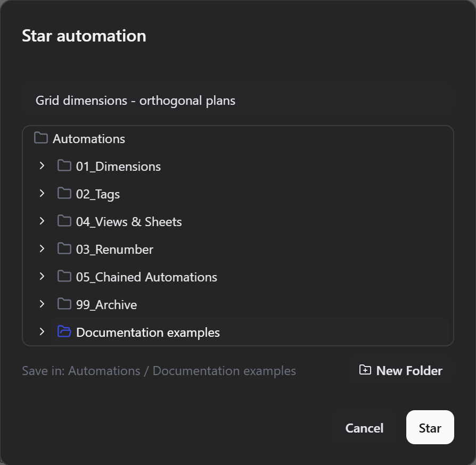Expand the 03_Renumber folder chevron
This screenshot has height=465, width=476.
coord(42,248)
